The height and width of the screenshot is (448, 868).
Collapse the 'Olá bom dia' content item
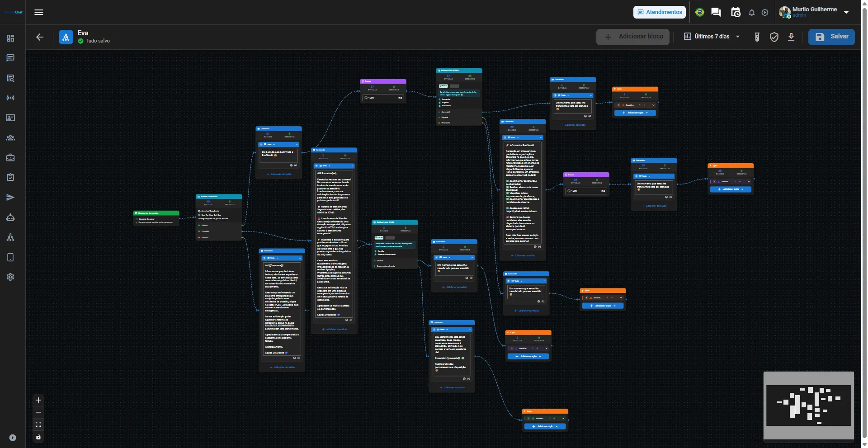point(297,145)
